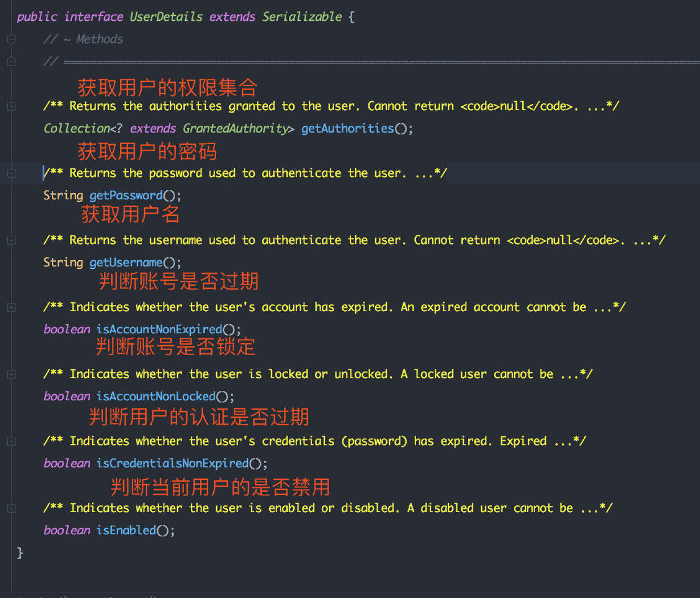This screenshot has height=598, width=700.
Task: Toggle fold state of the getAuthorities comment block
Action: click(x=10, y=106)
